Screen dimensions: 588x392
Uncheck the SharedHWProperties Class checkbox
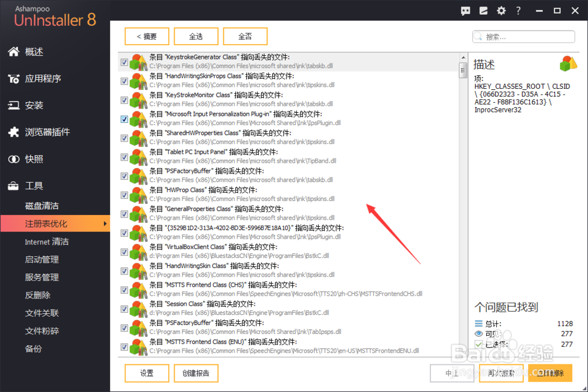(124, 138)
